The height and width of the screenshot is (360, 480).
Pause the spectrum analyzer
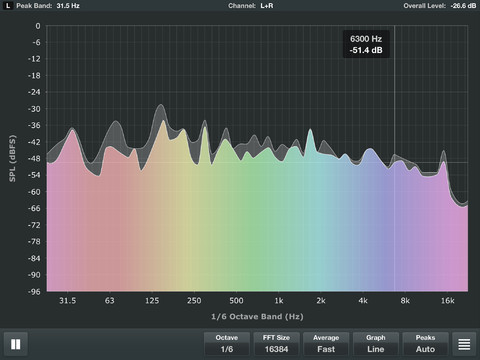tap(16, 344)
